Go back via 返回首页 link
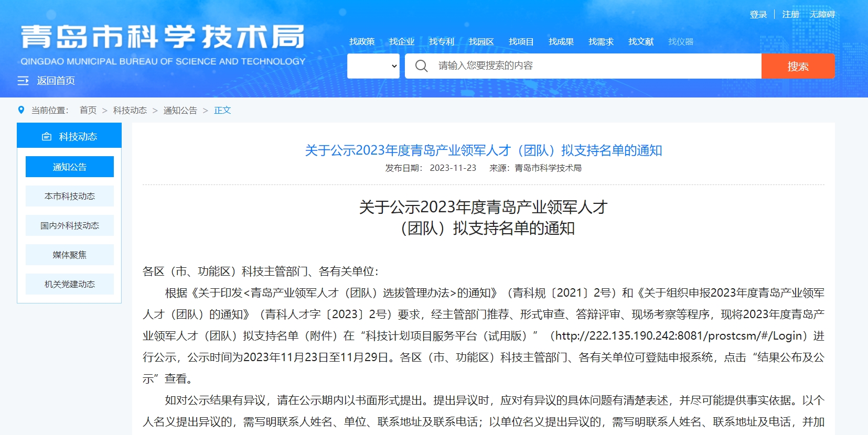Image resolution: width=868 pixels, height=435 pixels. tap(56, 81)
